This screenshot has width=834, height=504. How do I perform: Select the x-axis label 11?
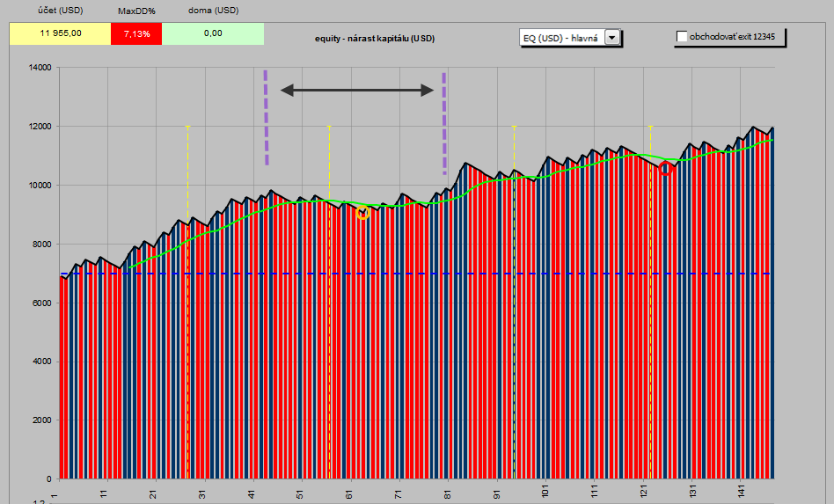[x=104, y=494]
